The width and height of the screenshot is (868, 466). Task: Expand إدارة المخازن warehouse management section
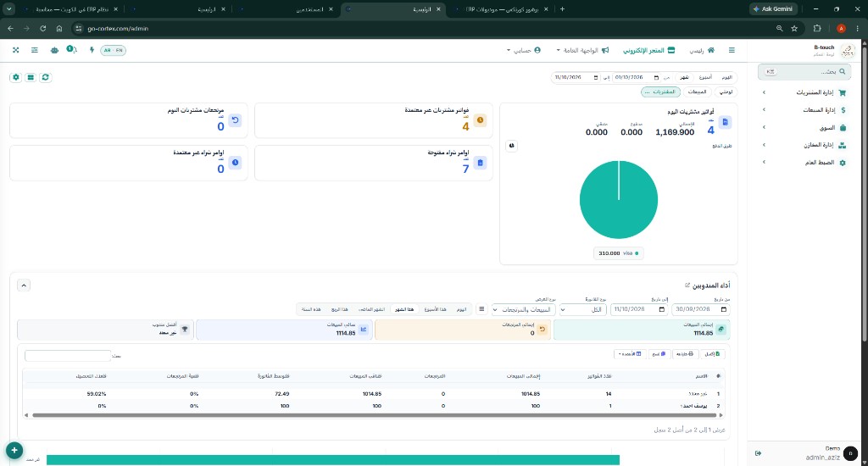point(804,145)
